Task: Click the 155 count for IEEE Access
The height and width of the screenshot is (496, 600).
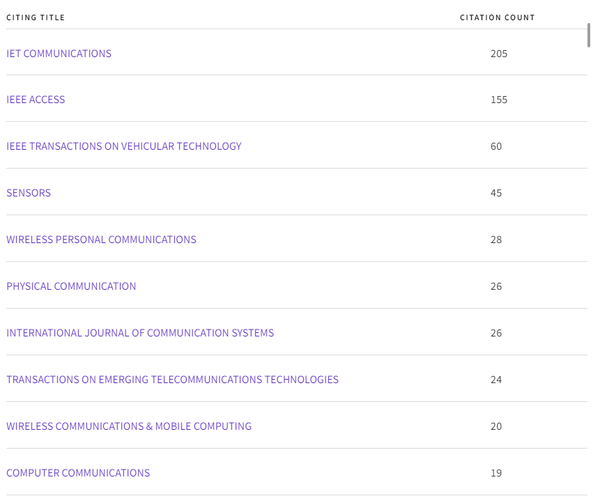Action: point(499,100)
